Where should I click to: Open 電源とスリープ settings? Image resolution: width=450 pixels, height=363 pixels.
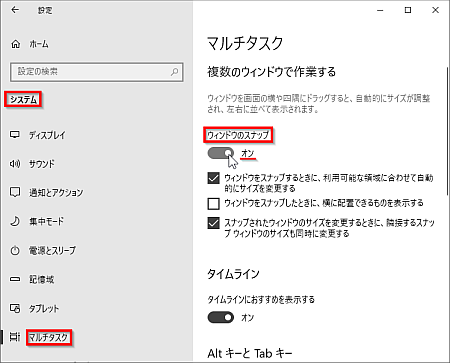[x=52, y=250]
